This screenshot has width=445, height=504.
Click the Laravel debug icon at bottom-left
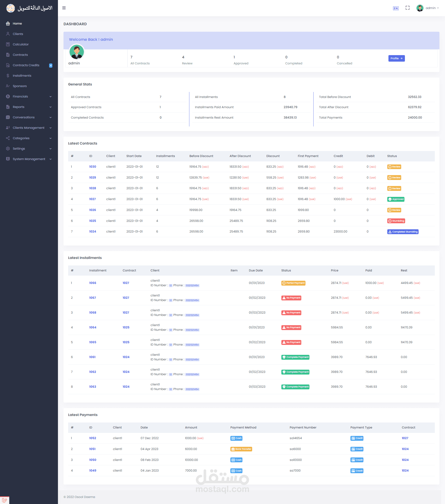point(4,500)
